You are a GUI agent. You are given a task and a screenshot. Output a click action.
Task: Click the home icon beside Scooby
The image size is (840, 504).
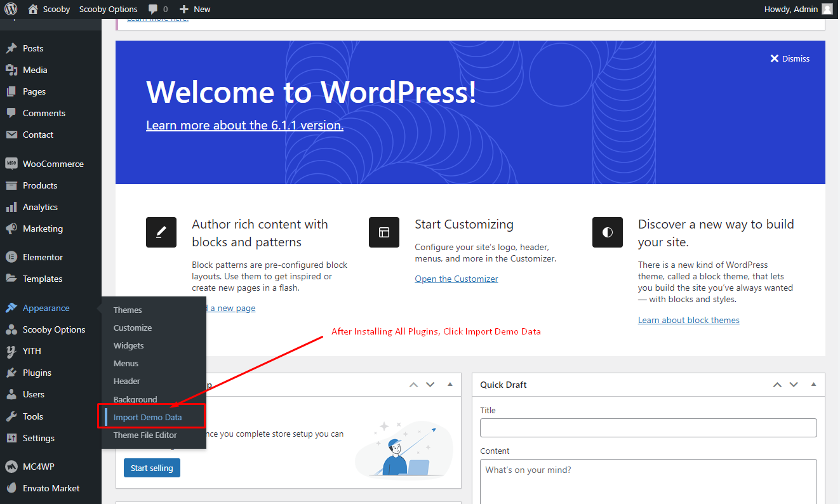pyautogui.click(x=33, y=9)
